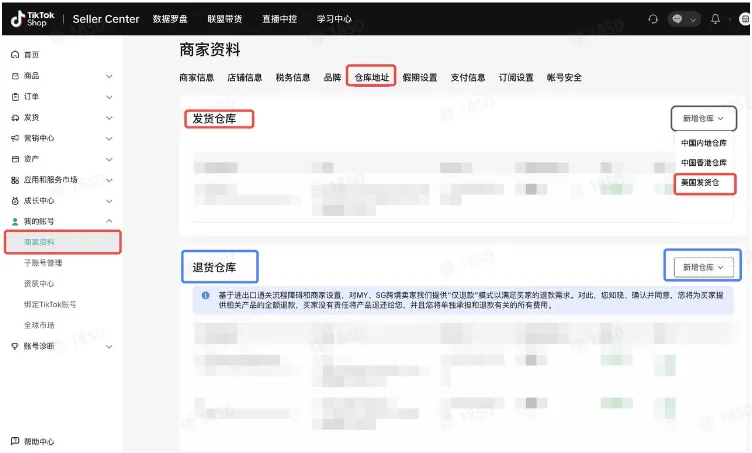Open 绑定TikTok账号 in sidebar
The height and width of the screenshot is (453, 752).
(50, 304)
